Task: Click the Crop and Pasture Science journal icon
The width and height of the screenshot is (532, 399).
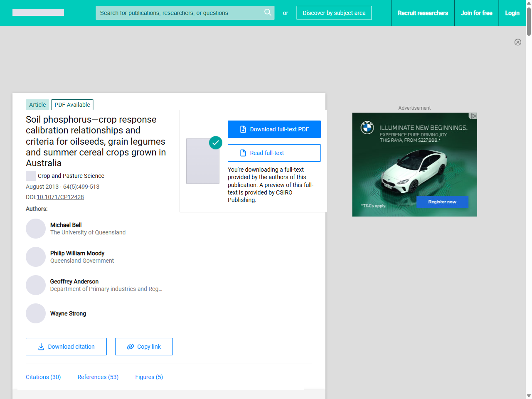Action: [31, 176]
